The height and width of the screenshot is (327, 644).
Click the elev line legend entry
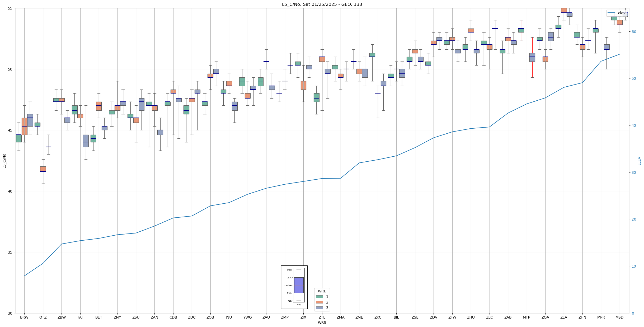pyautogui.click(x=616, y=13)
